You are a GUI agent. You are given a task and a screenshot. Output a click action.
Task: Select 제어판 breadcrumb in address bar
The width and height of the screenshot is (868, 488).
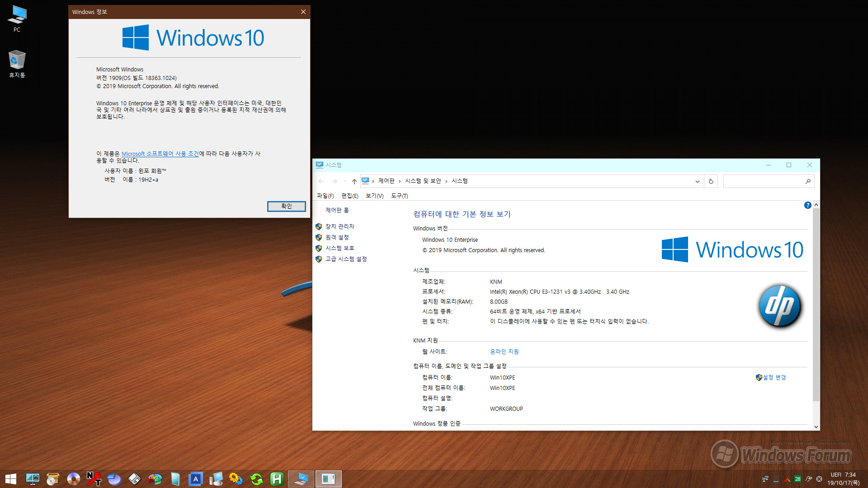tap(387, 181)
